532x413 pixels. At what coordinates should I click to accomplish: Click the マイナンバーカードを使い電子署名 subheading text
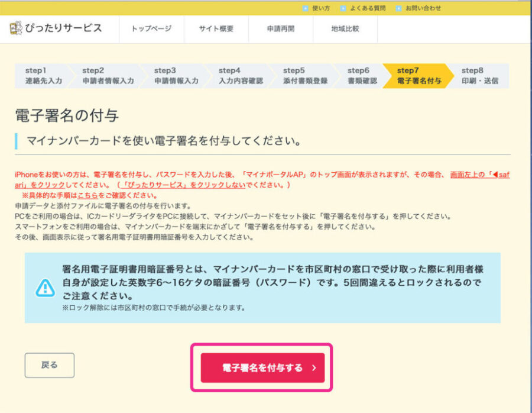(164, 141)
